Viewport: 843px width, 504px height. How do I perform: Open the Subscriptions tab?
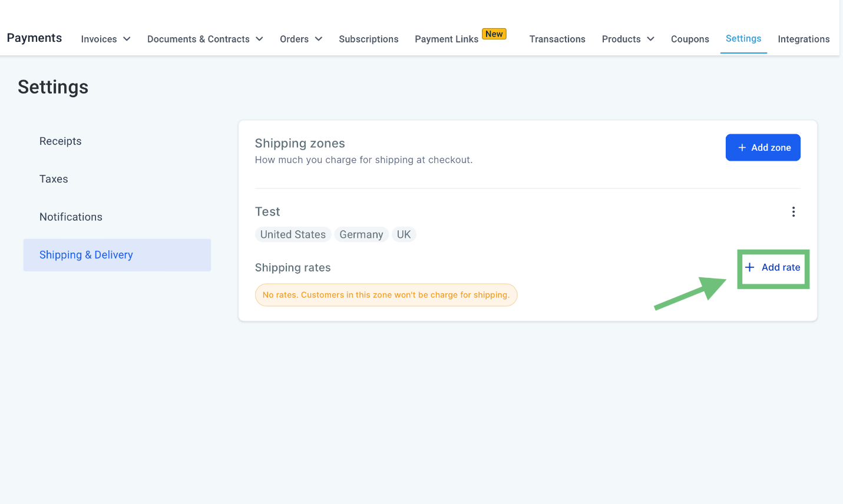[369, 39]
